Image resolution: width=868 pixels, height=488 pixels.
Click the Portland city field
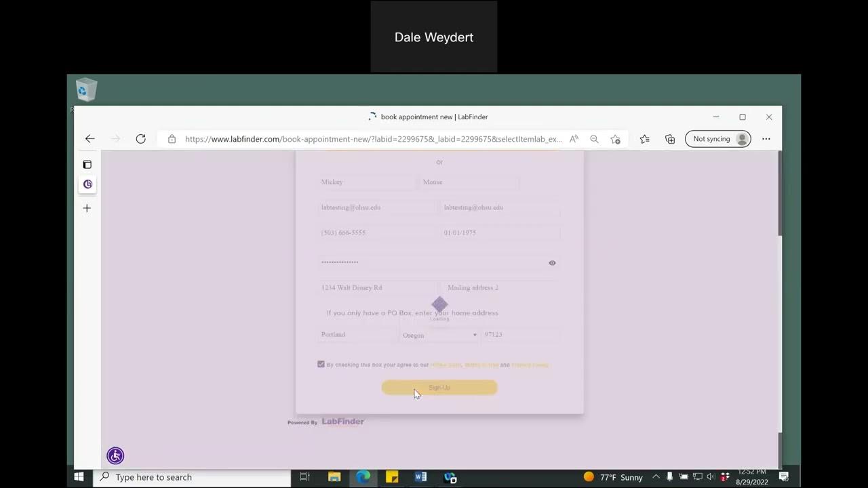click(x=358, y=335)
